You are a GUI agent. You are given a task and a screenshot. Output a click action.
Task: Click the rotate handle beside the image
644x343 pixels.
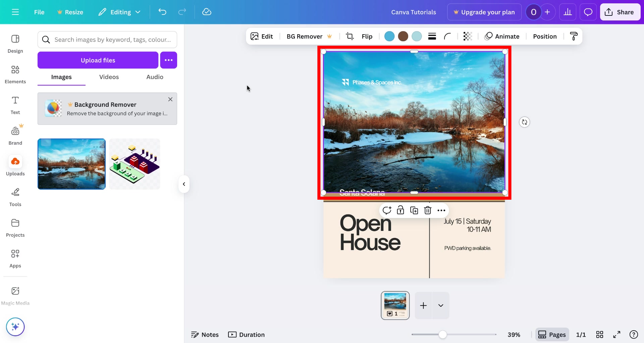click(524, 122)
